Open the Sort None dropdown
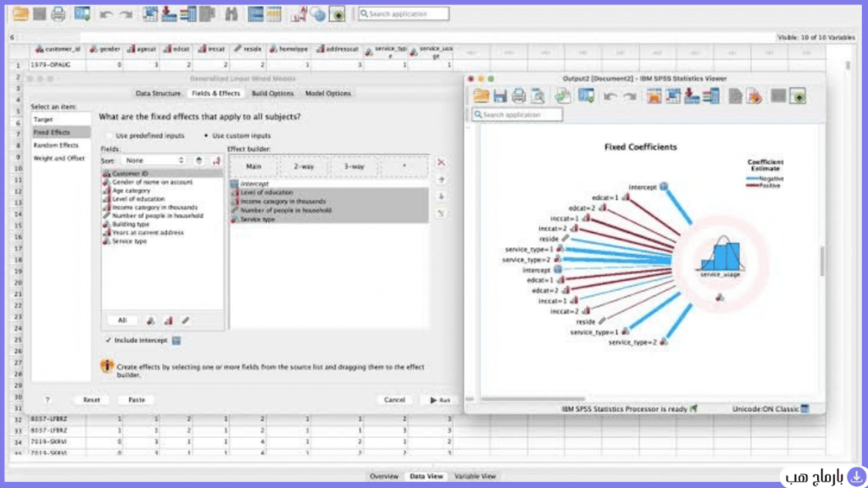 click(154, 160)
